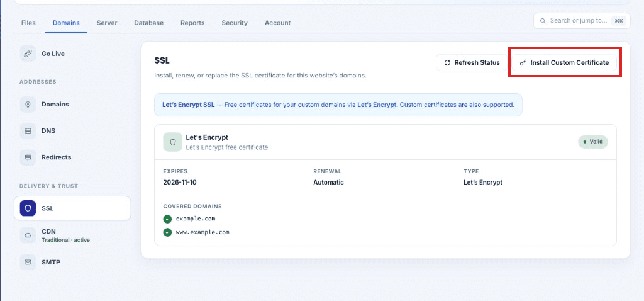This screenshot has height=301, width=644.
Task: Open Go Live in sidebar
Action: click(72, 54)
